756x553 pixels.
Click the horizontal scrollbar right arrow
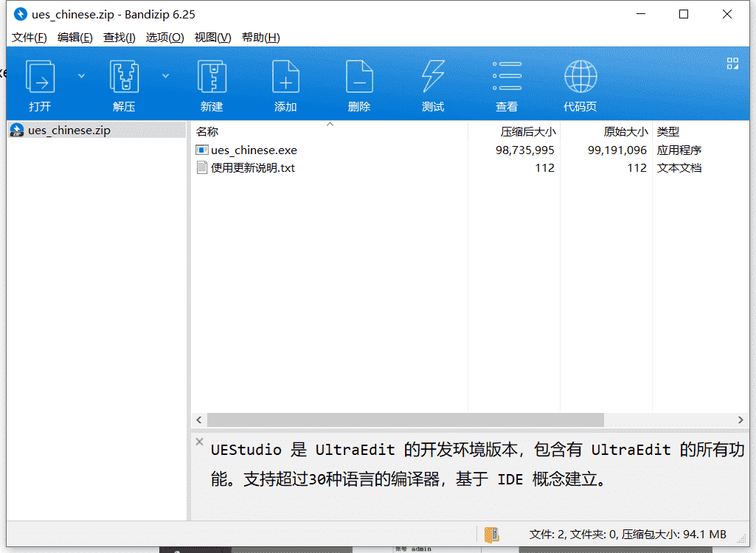pyautogui.click(x=741, y=420)
